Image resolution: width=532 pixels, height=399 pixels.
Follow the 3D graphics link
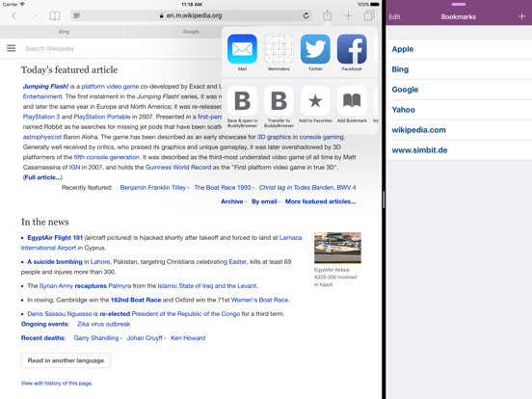click(x=274, y=137)
